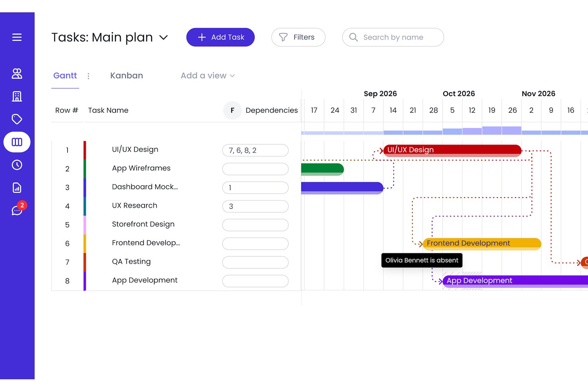The width and height of the screenshot is (588, 392).
Task: Switch to the Kanban tab
Action: tap(126, 76)
